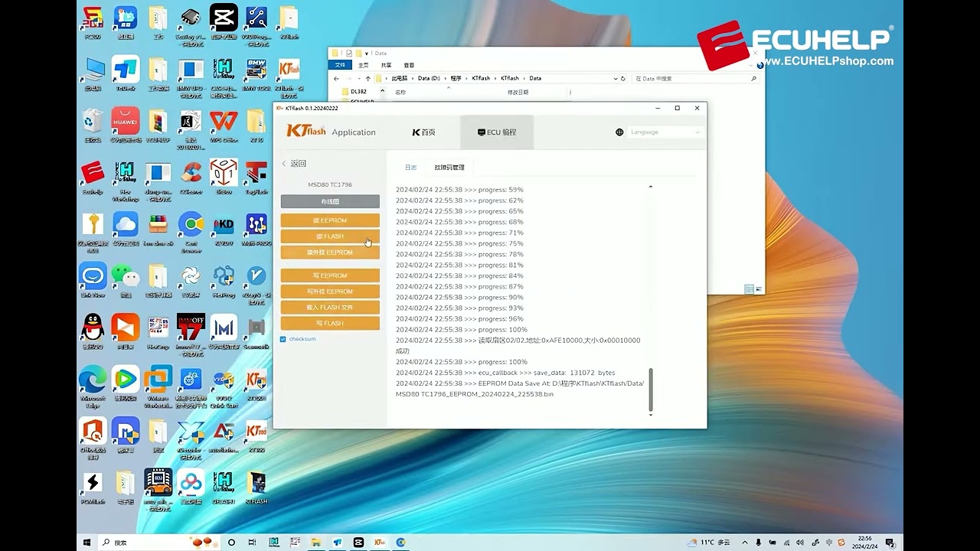Open the gray 布线图 wiring diagram button
Image resolution: width=980 pixels, height=551 pixels.
pos(330,201)
